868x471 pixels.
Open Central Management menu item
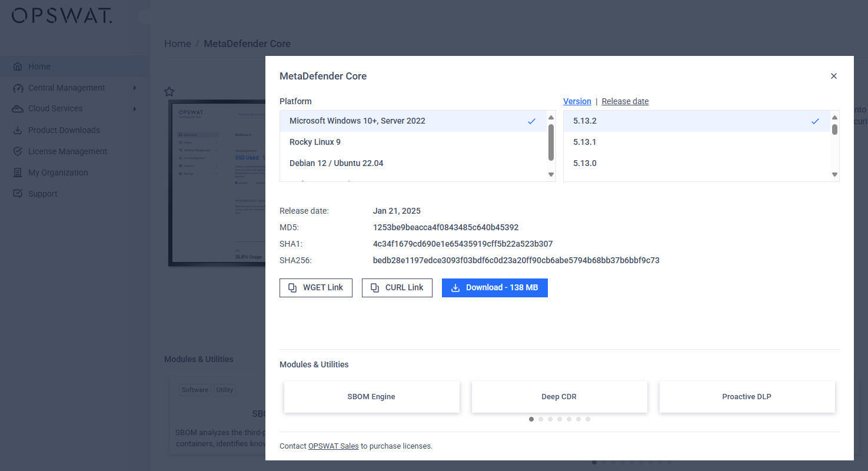tap(75, 88)
